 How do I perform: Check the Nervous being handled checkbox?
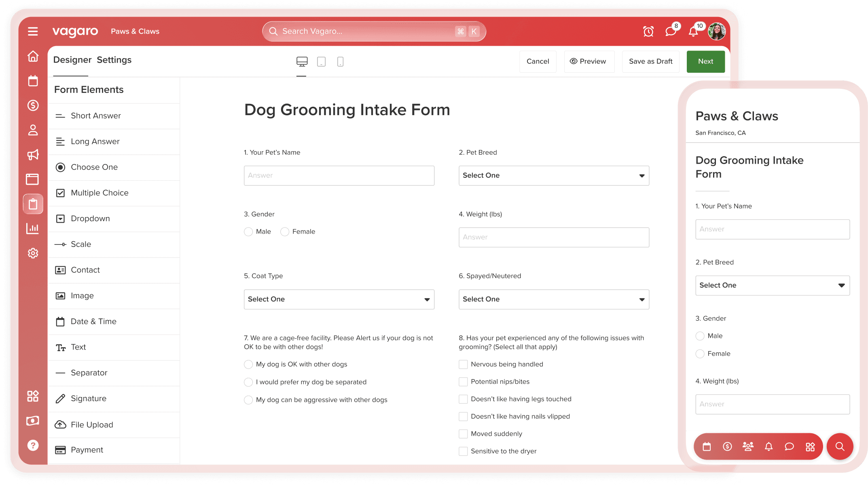tap(463, 365)
